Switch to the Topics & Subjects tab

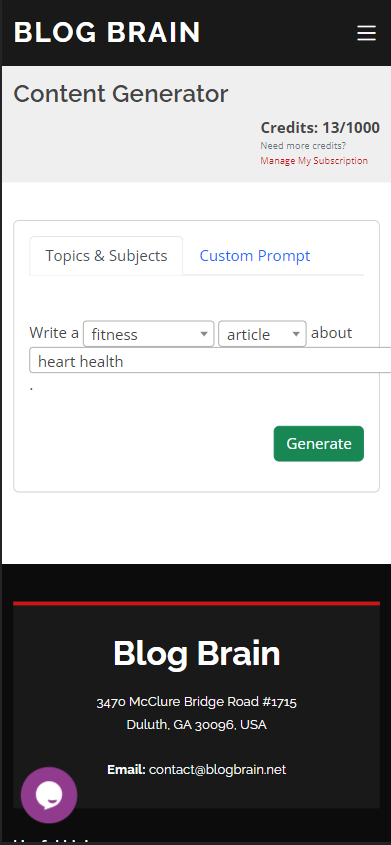[106, 255]
